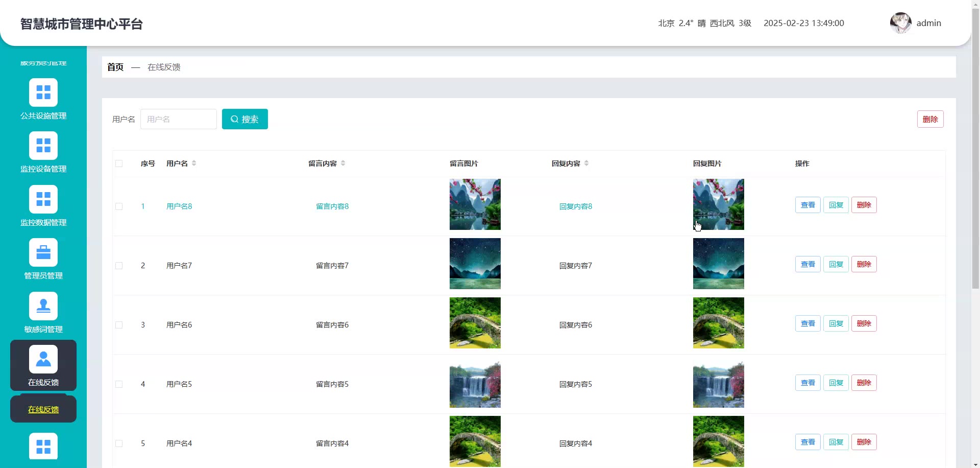The image size is (980, 468).
Task: Open 留言图片 thumbnail for 用户名7
Action: tap(475, 264)
